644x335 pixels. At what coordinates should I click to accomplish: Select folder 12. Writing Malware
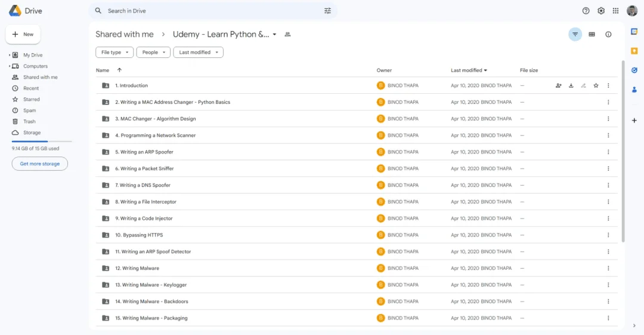point(357,268)
